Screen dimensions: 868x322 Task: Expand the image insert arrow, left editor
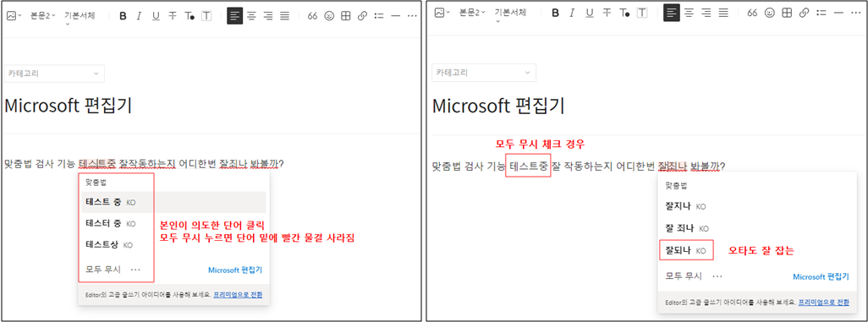20,16
